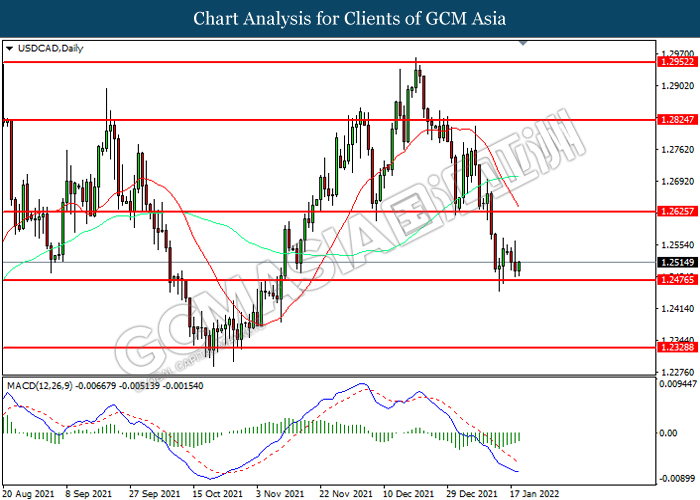The height and width of the screenshot is (500, 700).
Task: Click the 1.24140 price scale value
Action: pos(677,308)
